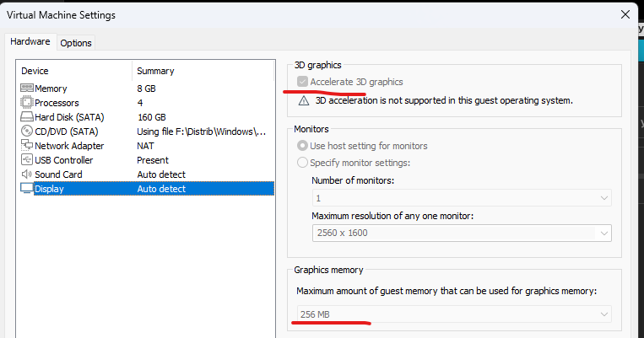Select Use host setting for monitors
Image resolution: width=644 pixels, height=338 pixels.
[302, 146]
